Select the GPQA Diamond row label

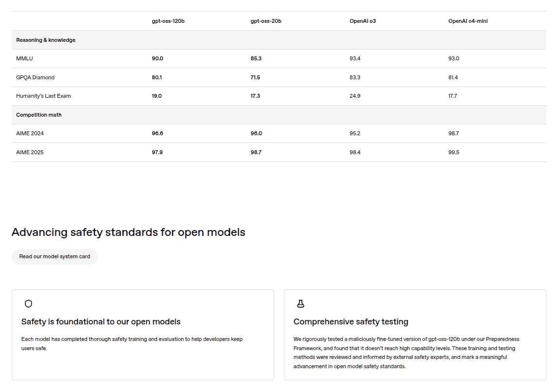coord(35,78)
